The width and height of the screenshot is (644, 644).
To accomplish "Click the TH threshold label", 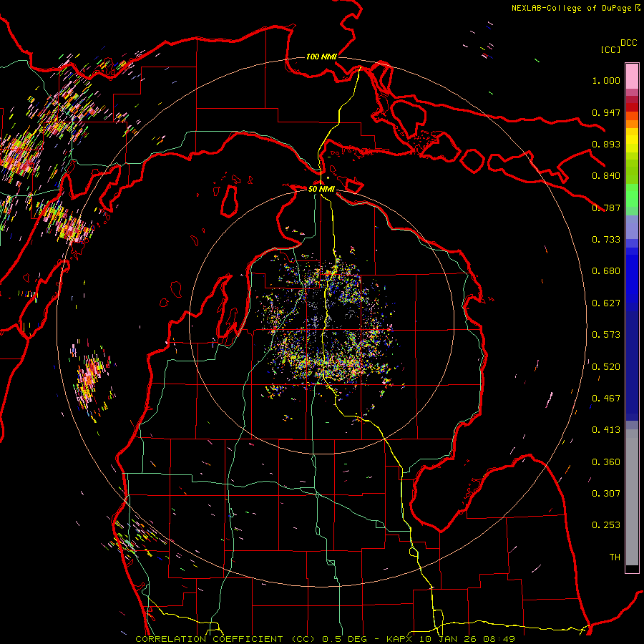I will (615, 557).
